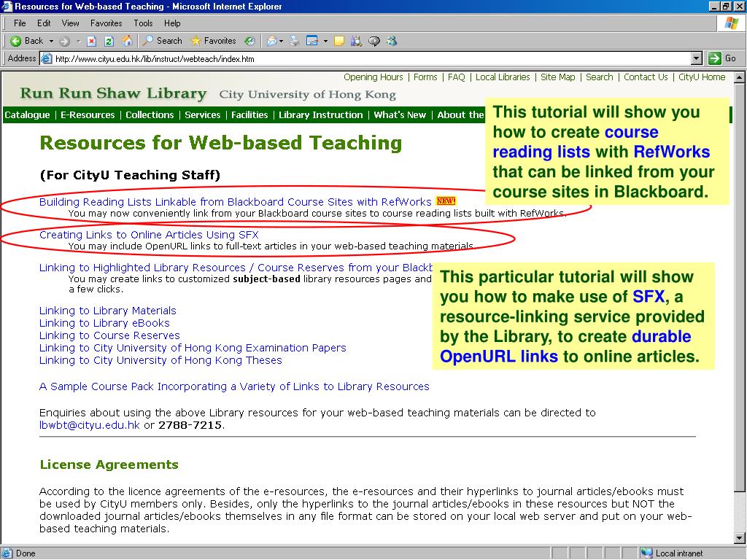Click the Run Run Shaw Library logo
Viewport: 747px width, 560px height.
tap(113, 93)
